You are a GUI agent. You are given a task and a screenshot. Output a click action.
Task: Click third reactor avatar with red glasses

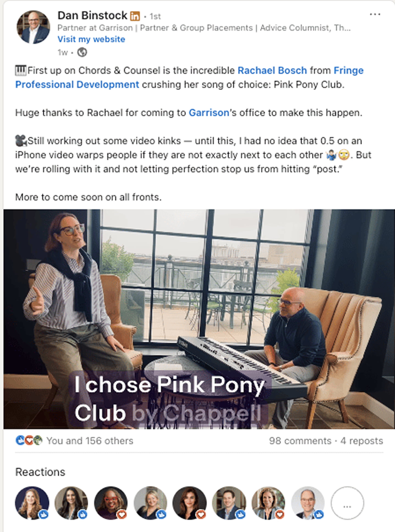click(x=111, y=503)
